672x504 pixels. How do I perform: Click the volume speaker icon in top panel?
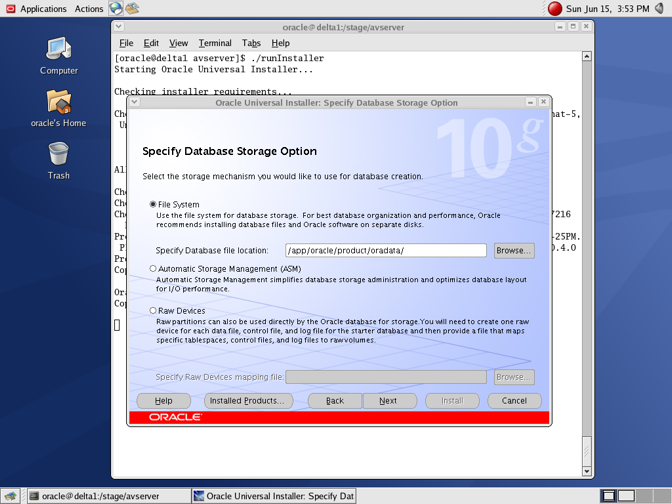[x=660, y=8]
